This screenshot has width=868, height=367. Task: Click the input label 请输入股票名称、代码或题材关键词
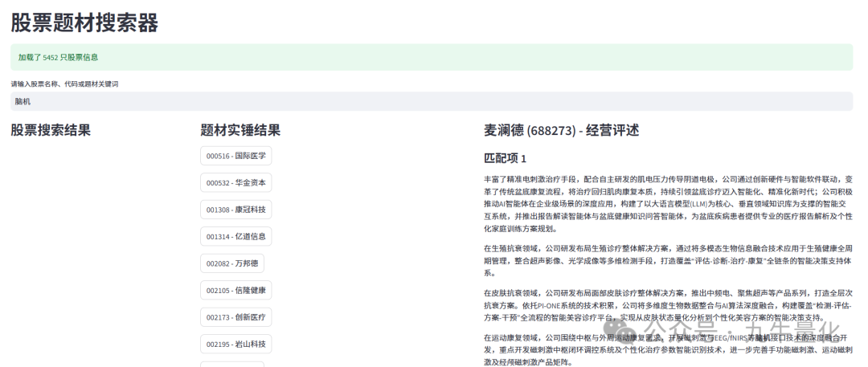pyautogui.click(x=64, y=84)
